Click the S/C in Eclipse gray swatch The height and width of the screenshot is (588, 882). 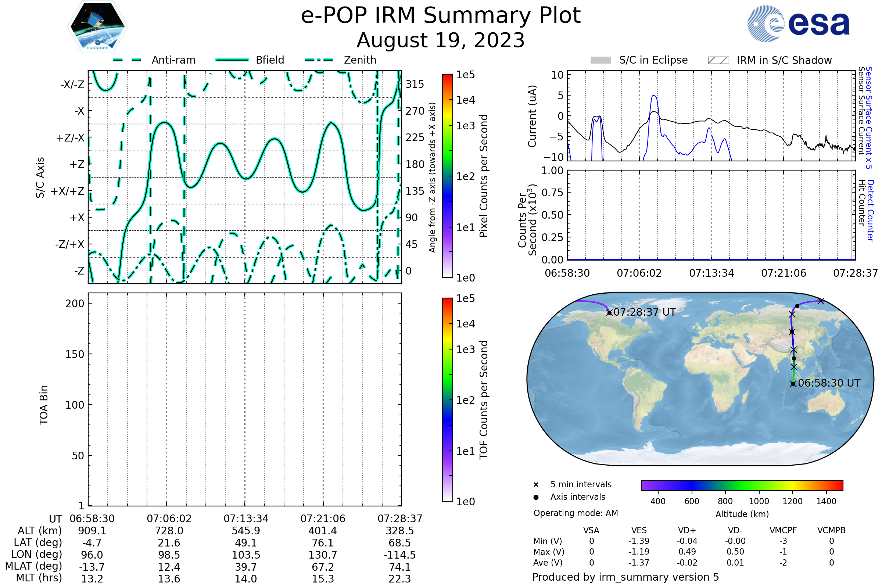[x=600, y=60]
